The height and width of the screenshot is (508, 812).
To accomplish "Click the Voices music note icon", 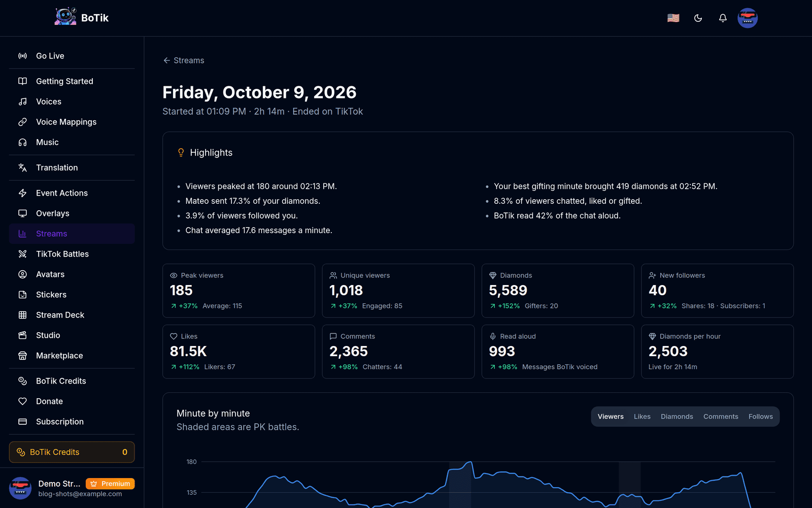I will tap(22, 102).
